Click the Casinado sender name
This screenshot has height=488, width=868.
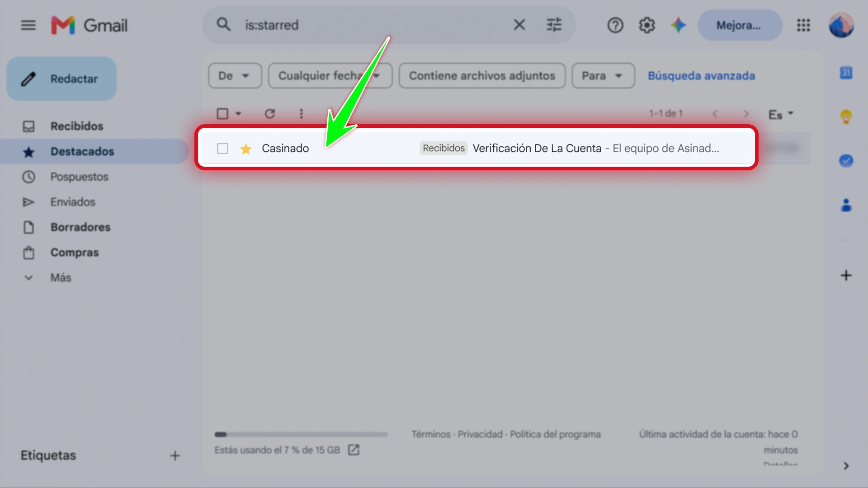pos(285,148)
